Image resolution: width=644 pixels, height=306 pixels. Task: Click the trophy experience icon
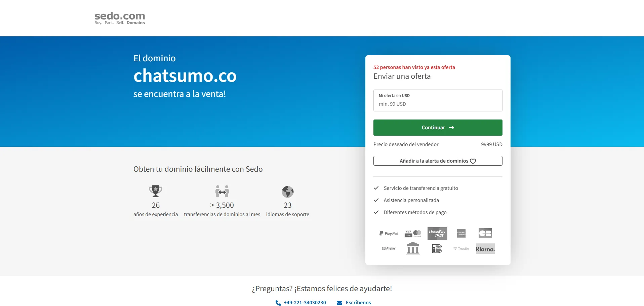(x=156, y=191)
